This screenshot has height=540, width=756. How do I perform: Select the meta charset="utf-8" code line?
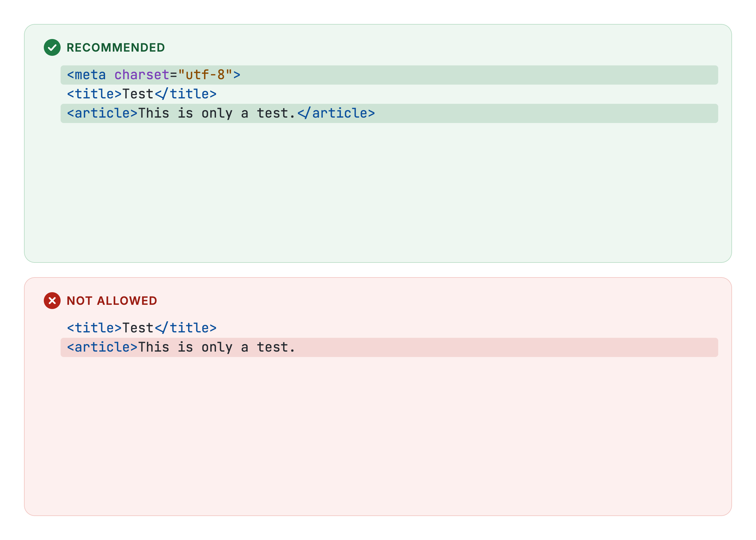[389, 75]
